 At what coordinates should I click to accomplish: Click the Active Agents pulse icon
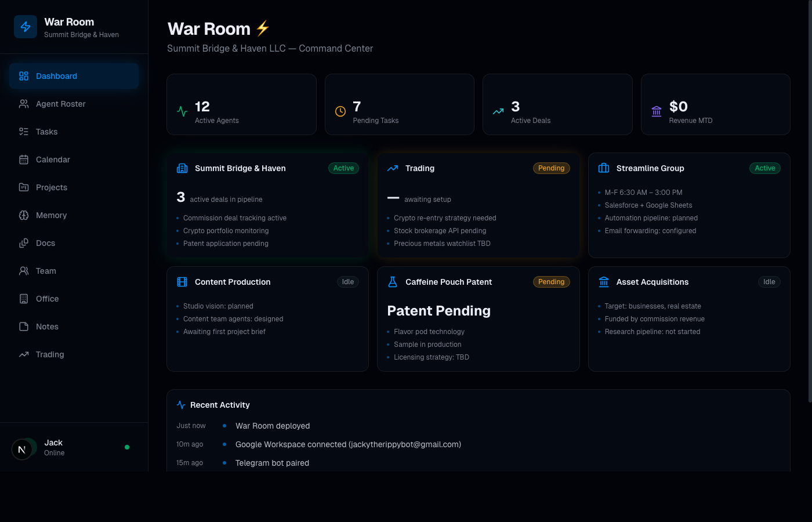tap(182, 111)
